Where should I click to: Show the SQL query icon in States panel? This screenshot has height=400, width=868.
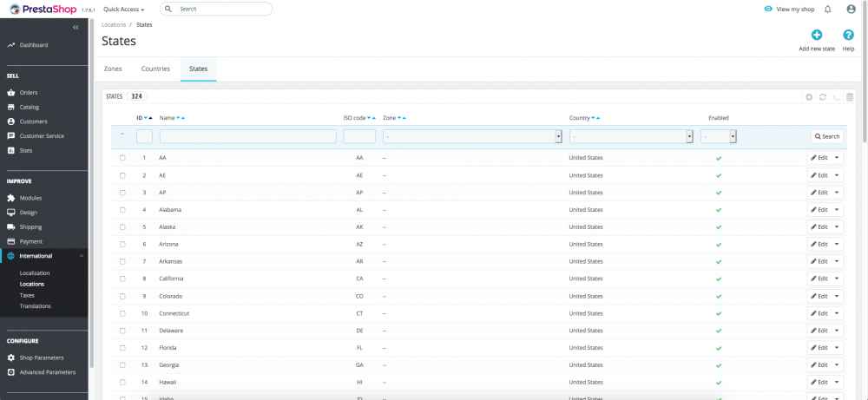pyautogui.click(x=836, y=97)
